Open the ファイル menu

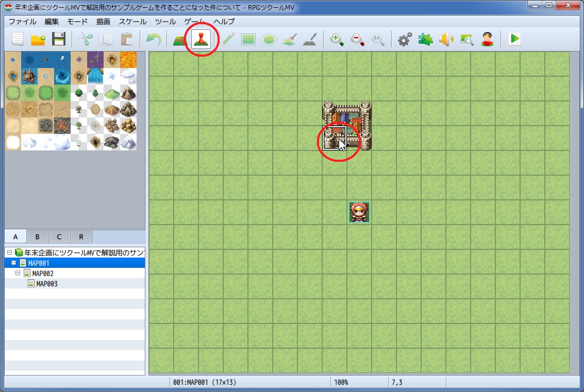pos(23,22)
